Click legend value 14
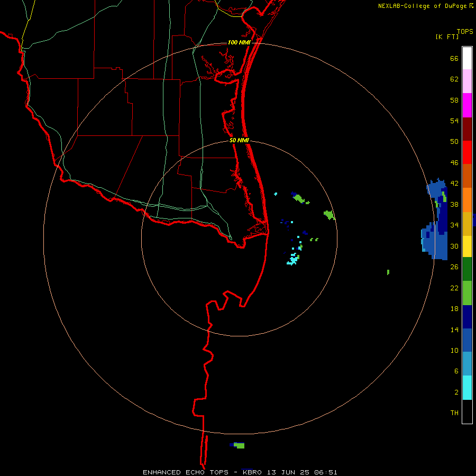This screenshot has height=476, width=476. click(454, 329)
